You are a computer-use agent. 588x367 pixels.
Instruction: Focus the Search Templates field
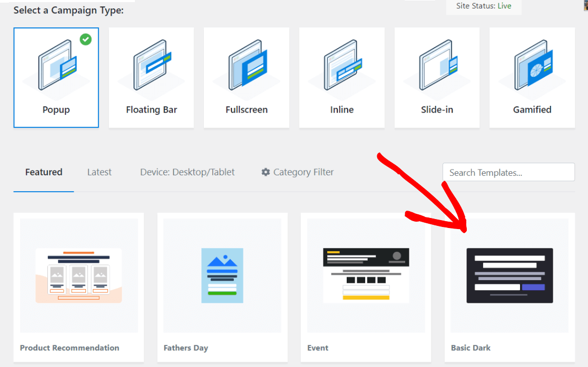tap(508, 172)
